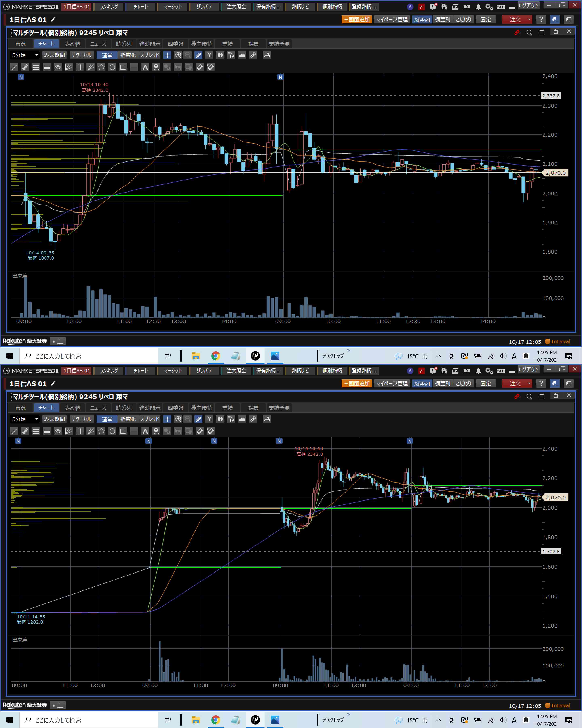Toggle crosshair (+) button in top chart
Screen dimensions: 582x728
[x=167, y=55]
